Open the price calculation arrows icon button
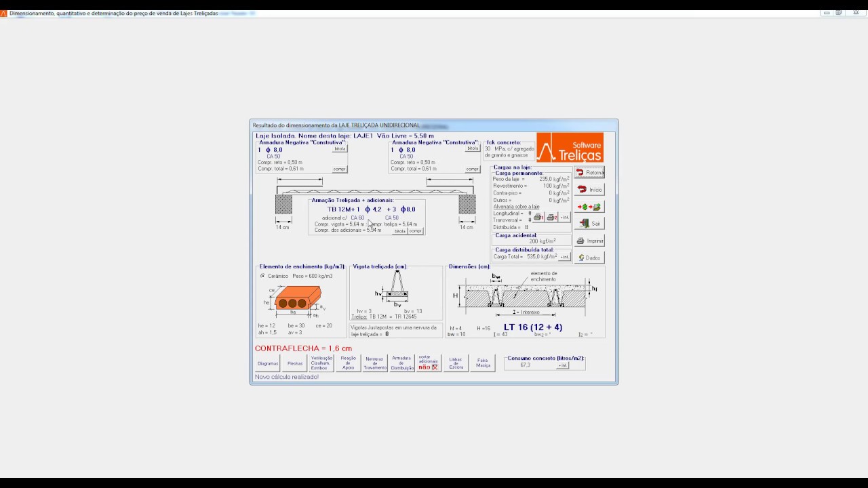 [589, 207]
